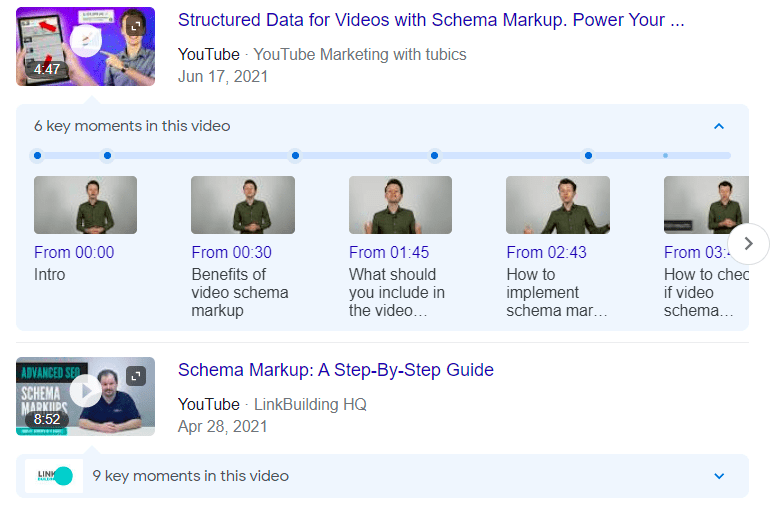This screenshot has width=776, height=509.
Task: Jump to 'From 01:45' key moment link
Action: [x=389, y=253]
